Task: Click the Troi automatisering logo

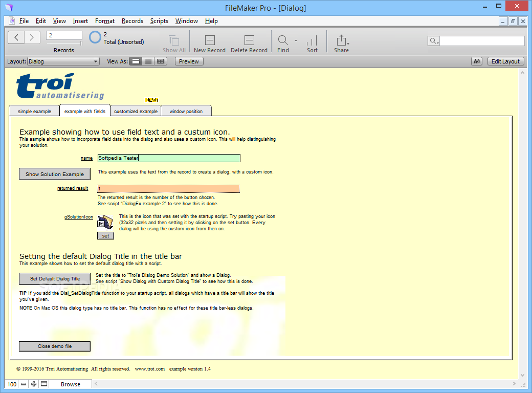Action: click(60, 86)
